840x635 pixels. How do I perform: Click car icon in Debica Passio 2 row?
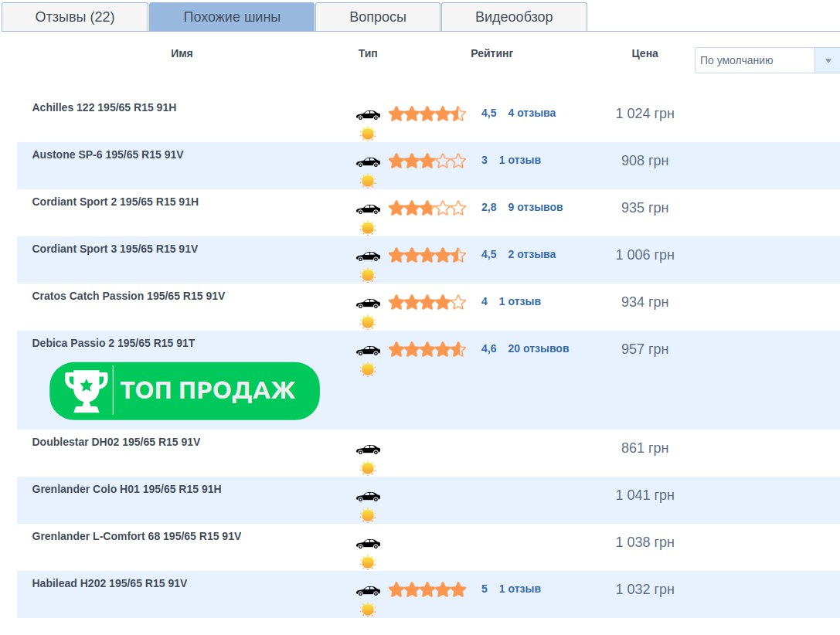[x=368, y=350]
